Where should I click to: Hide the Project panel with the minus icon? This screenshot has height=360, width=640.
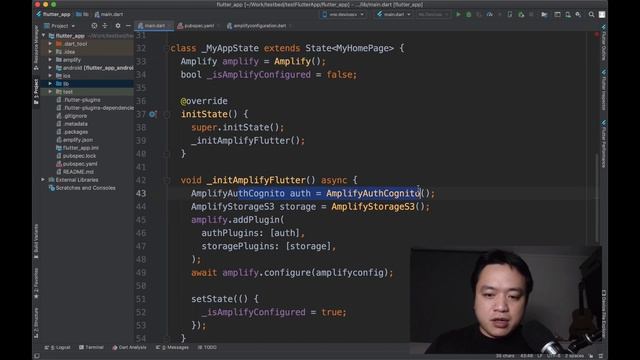128,26
